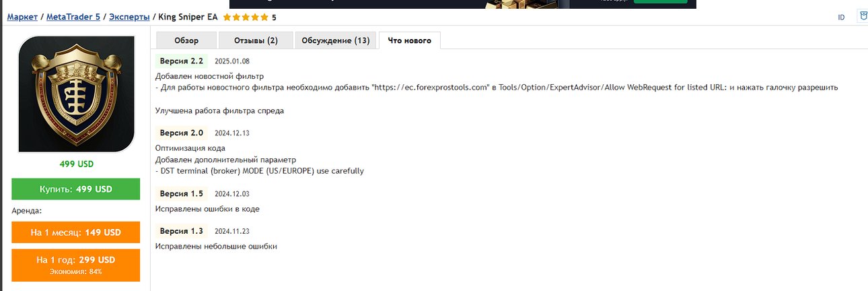Screen dimensions: 868x291
Task: Click the date 2024.12.13
Action: pos(232,133)
